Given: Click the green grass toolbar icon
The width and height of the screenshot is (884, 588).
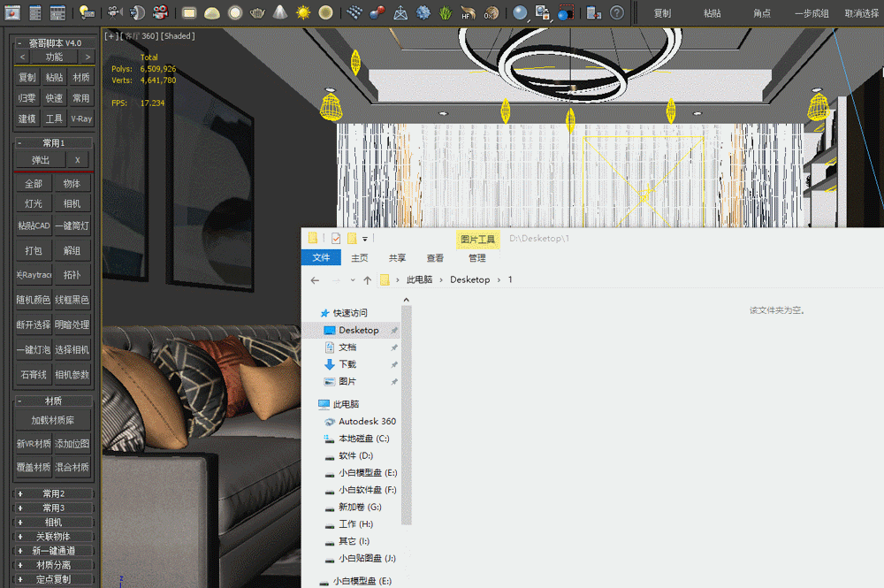Looking at the screenshot, I should 446,12.
